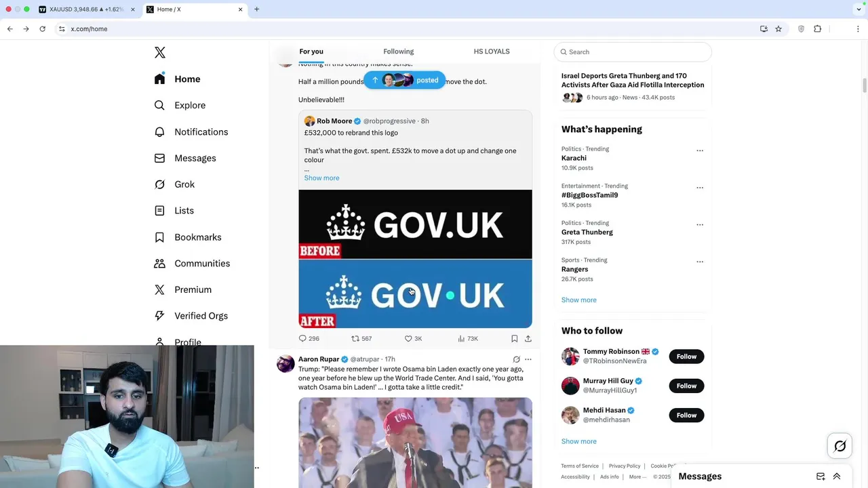Close the XAUUSD browser tab
Screen dimensions: 868x488
coord(132,9)
